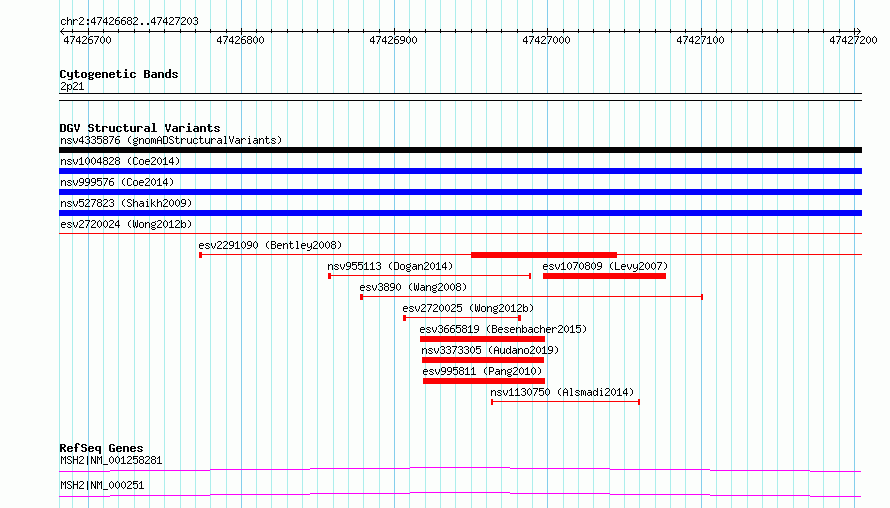
Task: Click the thick red segment of esv2291090
Action: point(544,255)
